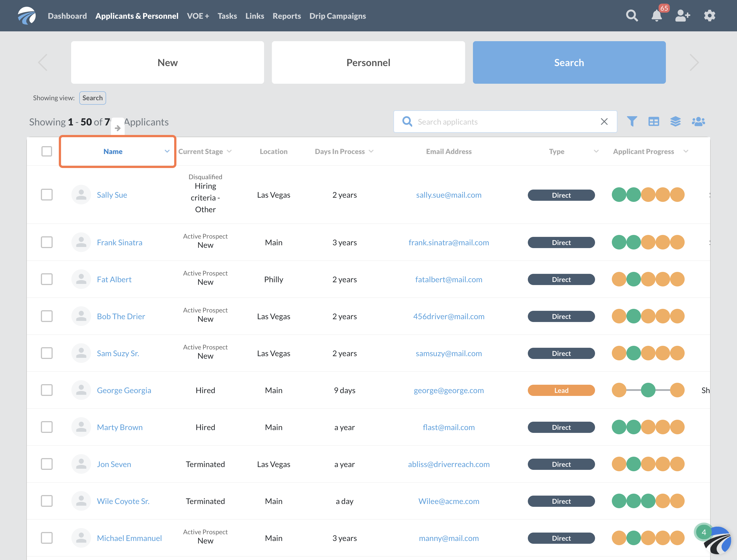Check the box for George Georgia

47,390
